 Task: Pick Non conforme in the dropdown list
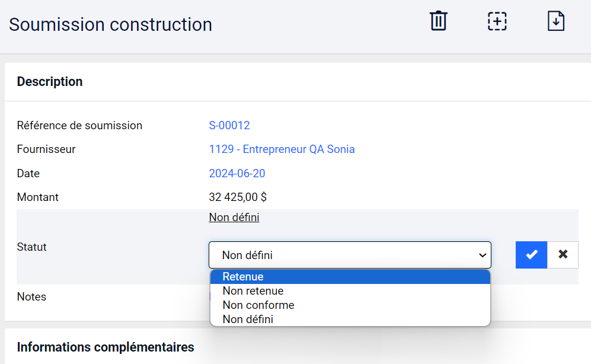350,305
